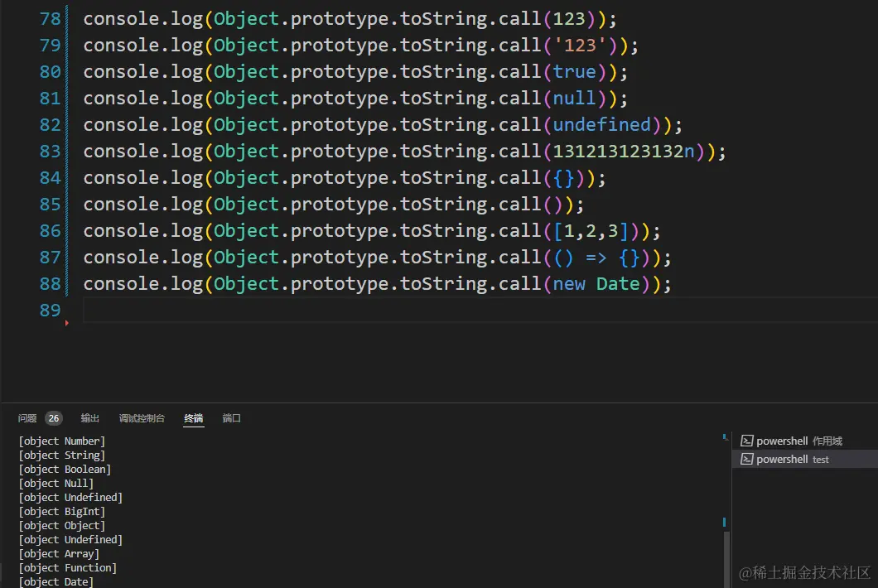
Task: Click the arrow function on line 87
Action: [596, 258]
